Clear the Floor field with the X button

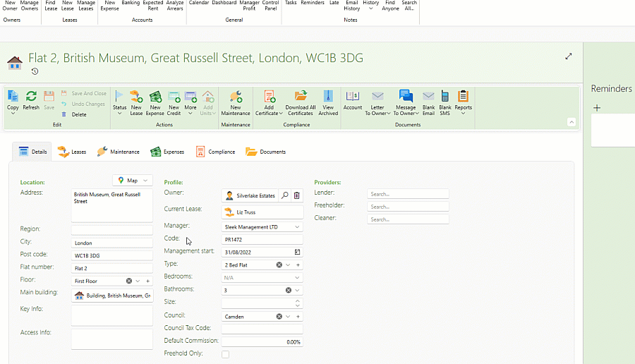129,281
